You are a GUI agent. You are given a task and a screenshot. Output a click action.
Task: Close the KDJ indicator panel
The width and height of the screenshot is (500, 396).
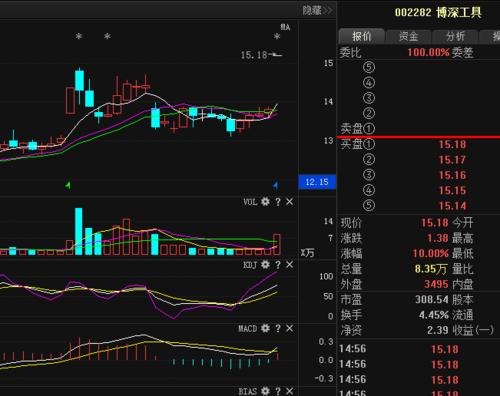pyautogui.click(x=290, y=265)
